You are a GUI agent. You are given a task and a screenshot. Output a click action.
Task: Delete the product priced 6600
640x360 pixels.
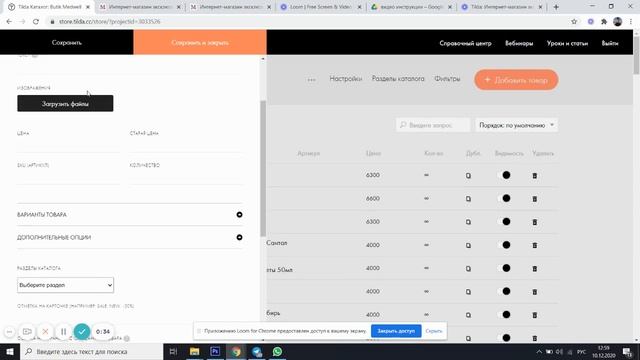pos(535,199)
